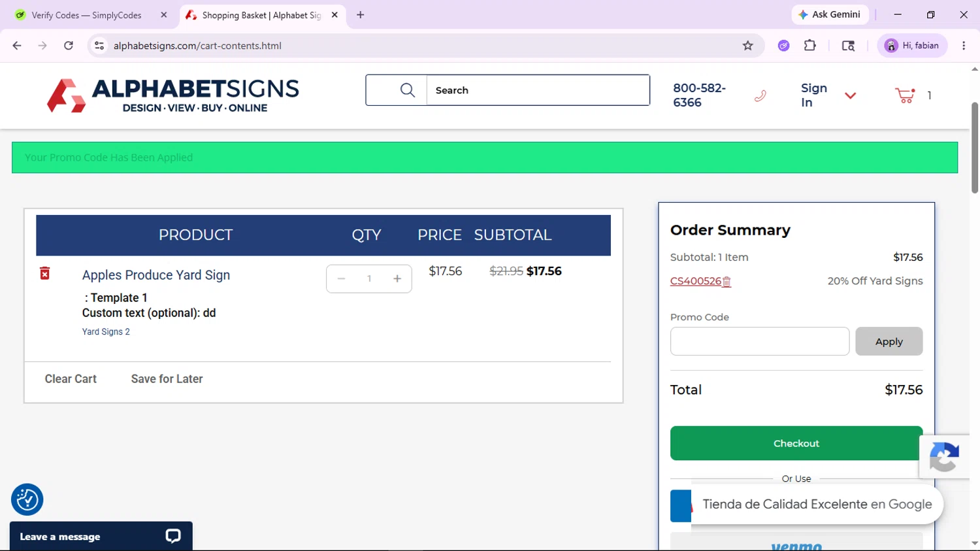This screenshot has width=980, height=551.
Task: Click the Order Summary heading
Action: [730, 230]
